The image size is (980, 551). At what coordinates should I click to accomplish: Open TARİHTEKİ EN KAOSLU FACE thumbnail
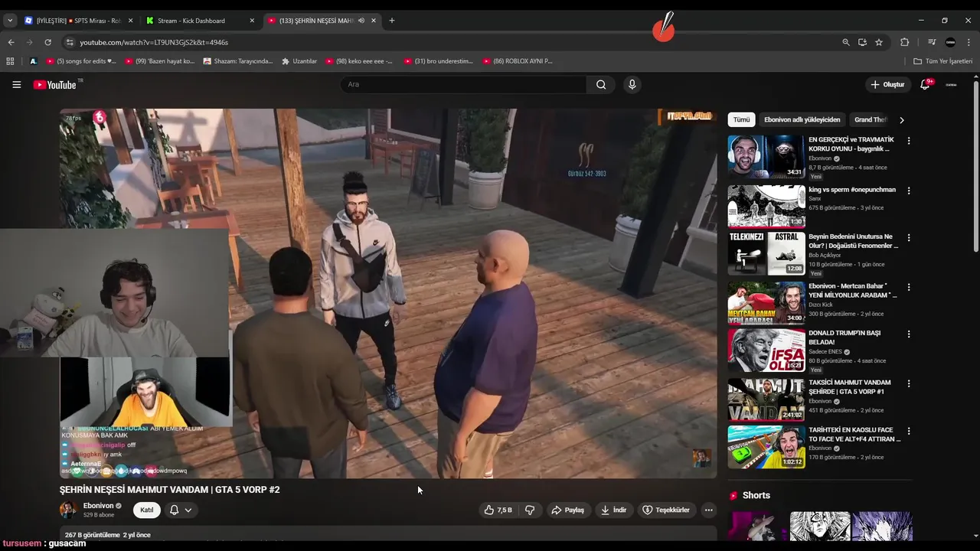coord(766,446)
